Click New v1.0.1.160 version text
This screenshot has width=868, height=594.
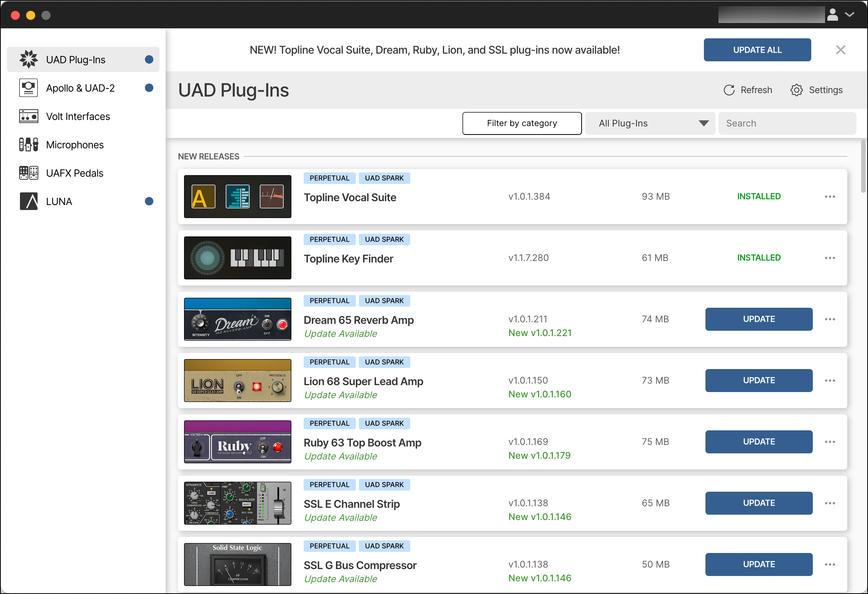coord(540,394)
